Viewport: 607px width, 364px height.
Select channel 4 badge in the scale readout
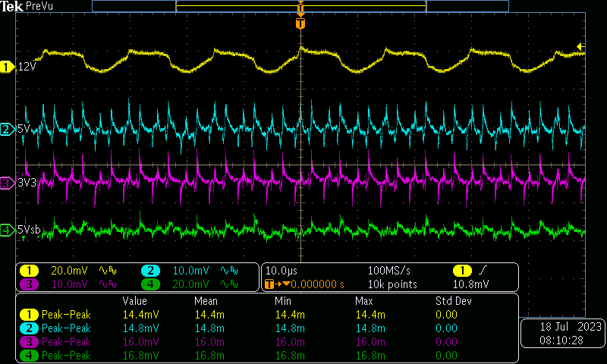[150, 284]
